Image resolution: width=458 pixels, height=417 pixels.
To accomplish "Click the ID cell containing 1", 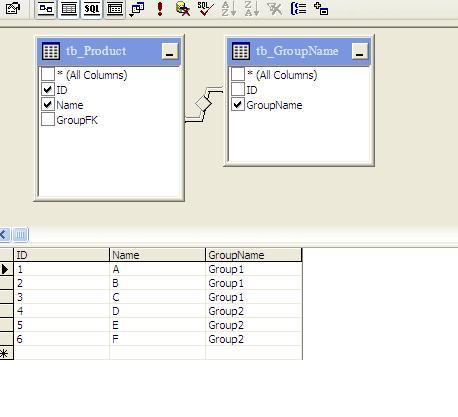I will (61, 269).
